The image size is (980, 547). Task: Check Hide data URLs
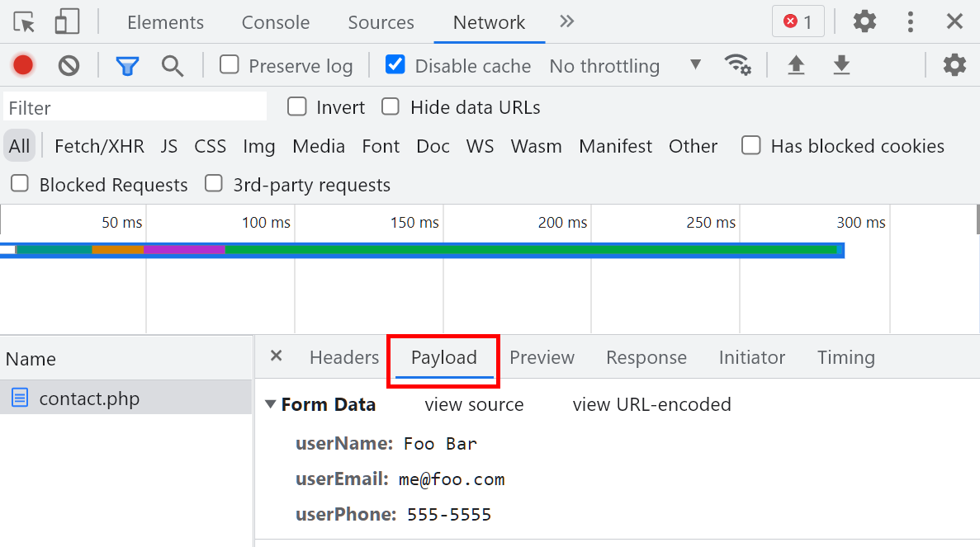click(390, 106)
